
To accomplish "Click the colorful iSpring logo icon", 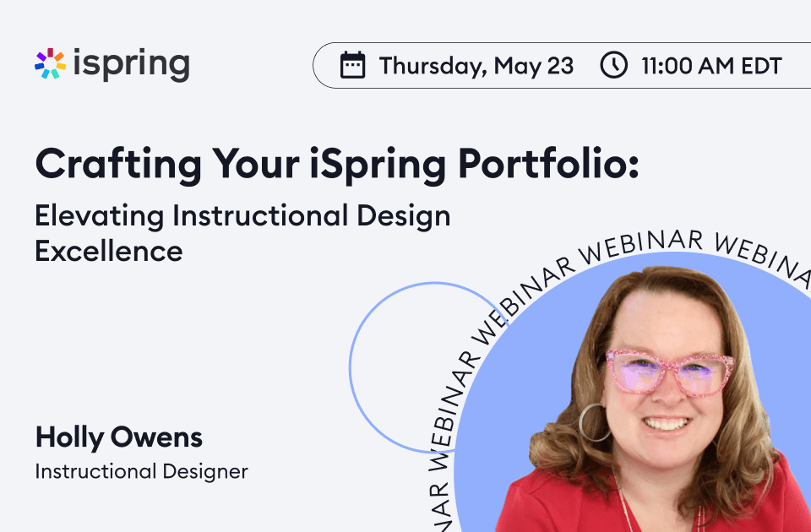I will pos(50,64).
